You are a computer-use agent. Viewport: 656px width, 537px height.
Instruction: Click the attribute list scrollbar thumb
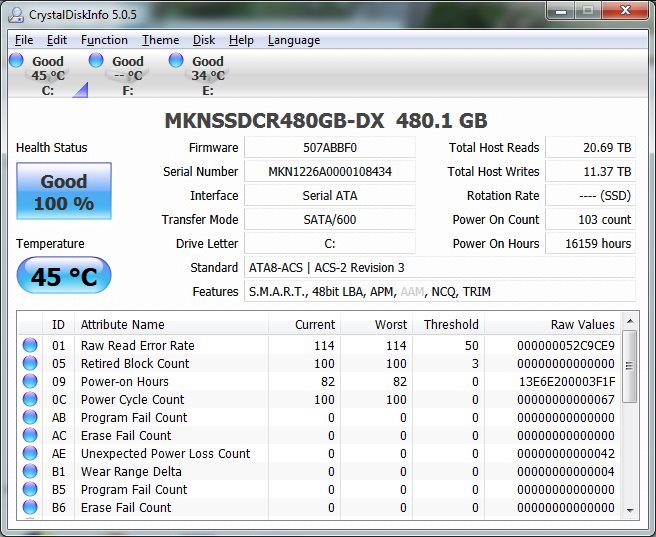630,366
